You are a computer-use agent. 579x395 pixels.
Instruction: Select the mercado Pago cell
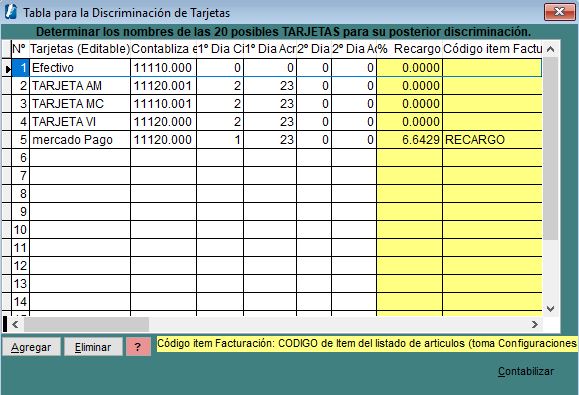(80, 140)
